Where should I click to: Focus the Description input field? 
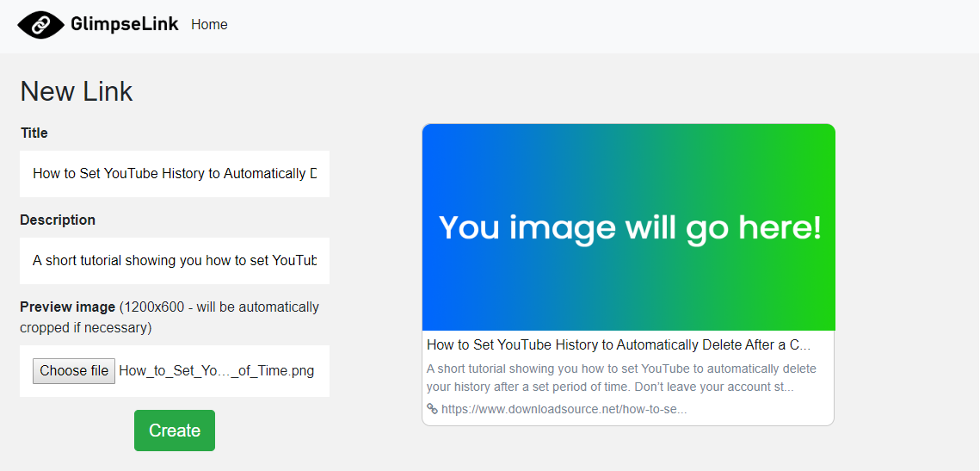click(175, 261)
